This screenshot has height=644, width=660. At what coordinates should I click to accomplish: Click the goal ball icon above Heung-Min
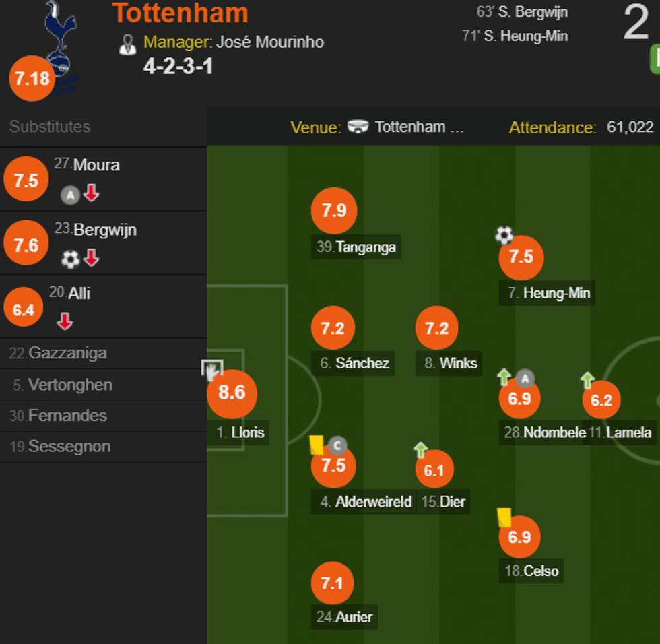coord(504,235)
